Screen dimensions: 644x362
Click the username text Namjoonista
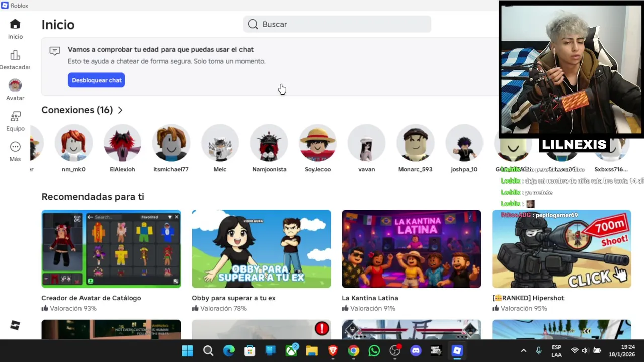(x=269, y=169)
